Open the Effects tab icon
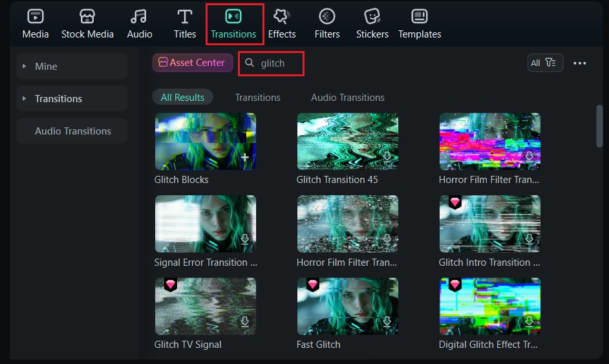This screenshot has height=364, width=609. (x=281, y=16)
